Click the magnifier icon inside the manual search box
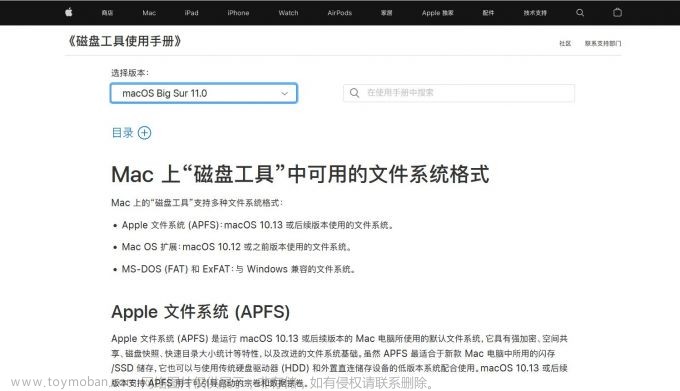This screenshot has width=680, height=391. (x=354, y=93)
